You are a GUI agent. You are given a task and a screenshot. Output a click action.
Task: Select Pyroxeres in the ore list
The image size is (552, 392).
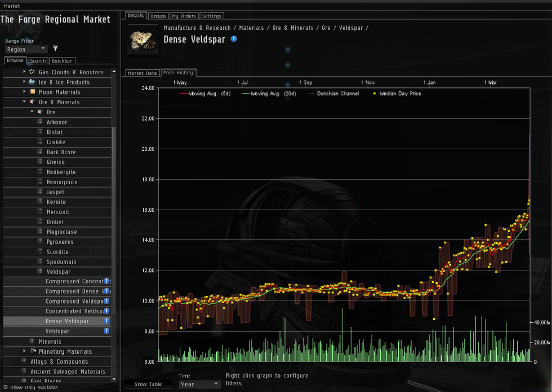pyautogui.click(x=61, y=242)
